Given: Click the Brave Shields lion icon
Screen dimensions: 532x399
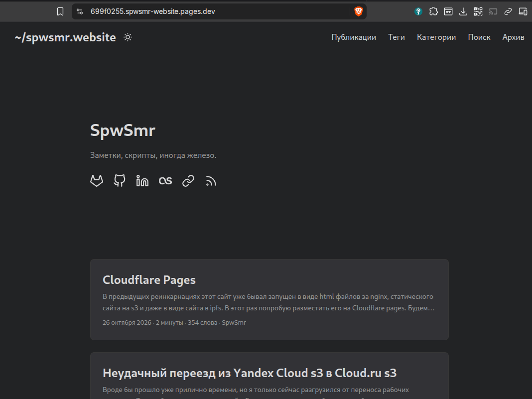Looking at the screenshot, I should point(358,11).
